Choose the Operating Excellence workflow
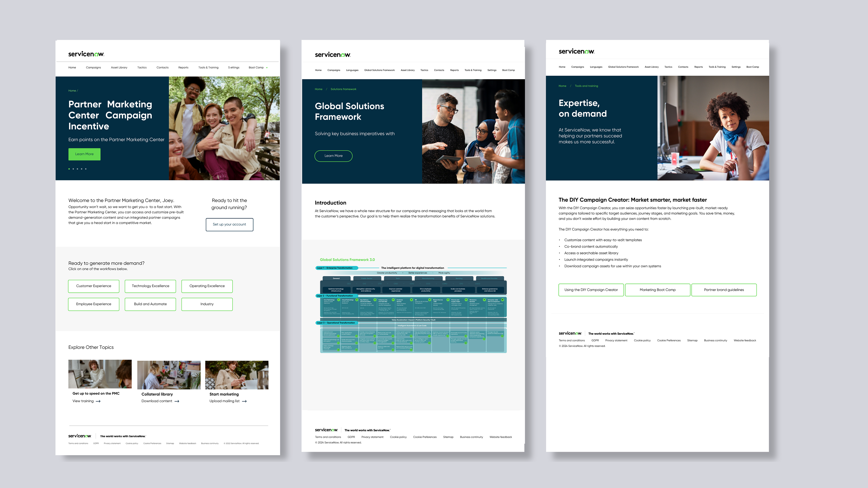868x488 pixels. point(207,286)
